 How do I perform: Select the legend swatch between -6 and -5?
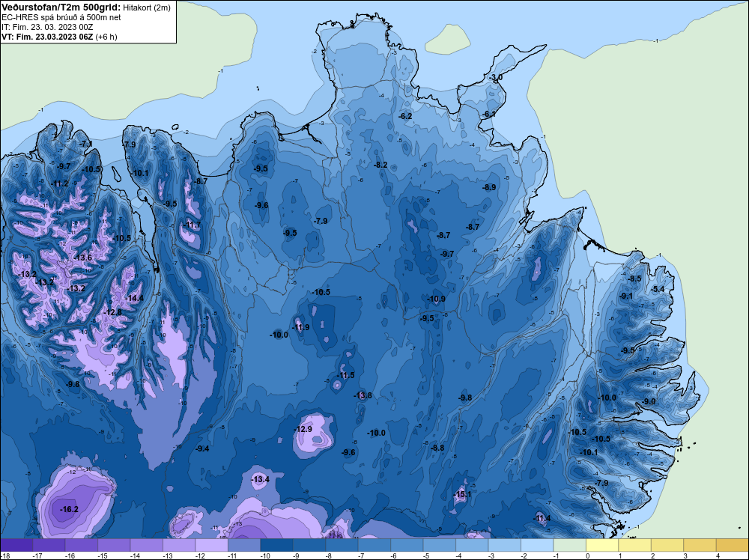(407, 545)
